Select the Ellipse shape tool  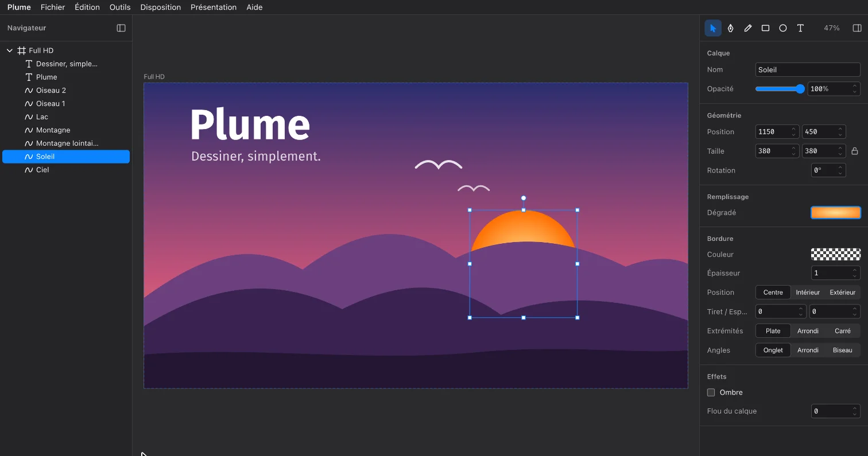(x=782, y=28)
